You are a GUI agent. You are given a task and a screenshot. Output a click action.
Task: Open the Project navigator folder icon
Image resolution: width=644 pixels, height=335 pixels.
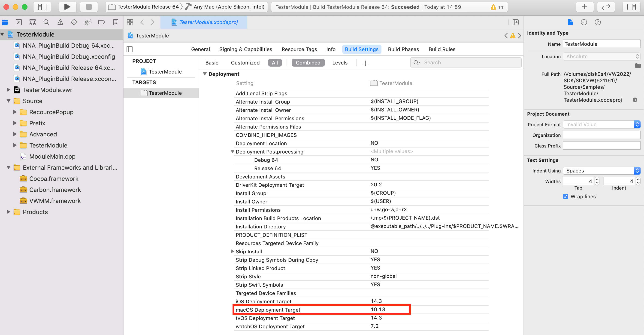(x=5, y=22)
